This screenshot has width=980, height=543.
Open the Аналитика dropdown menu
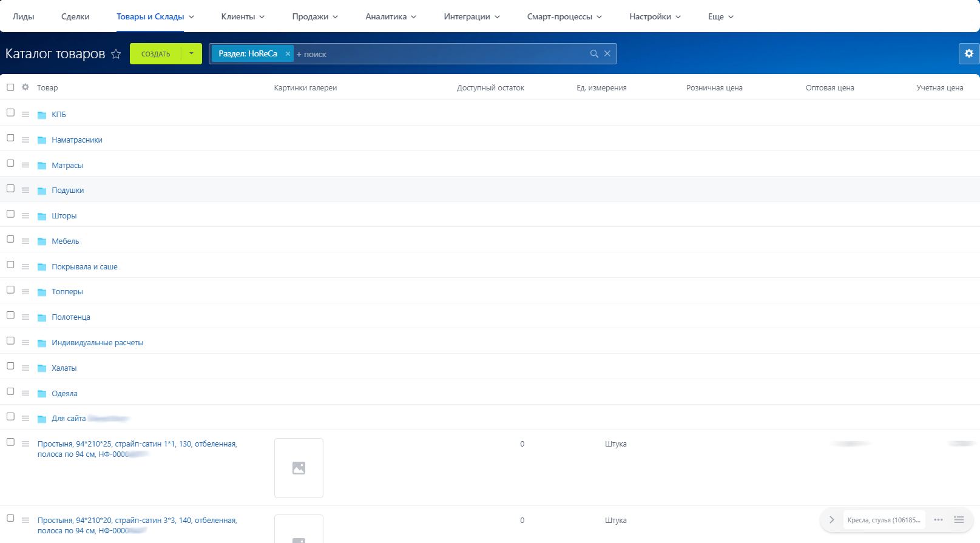(390, 17)
